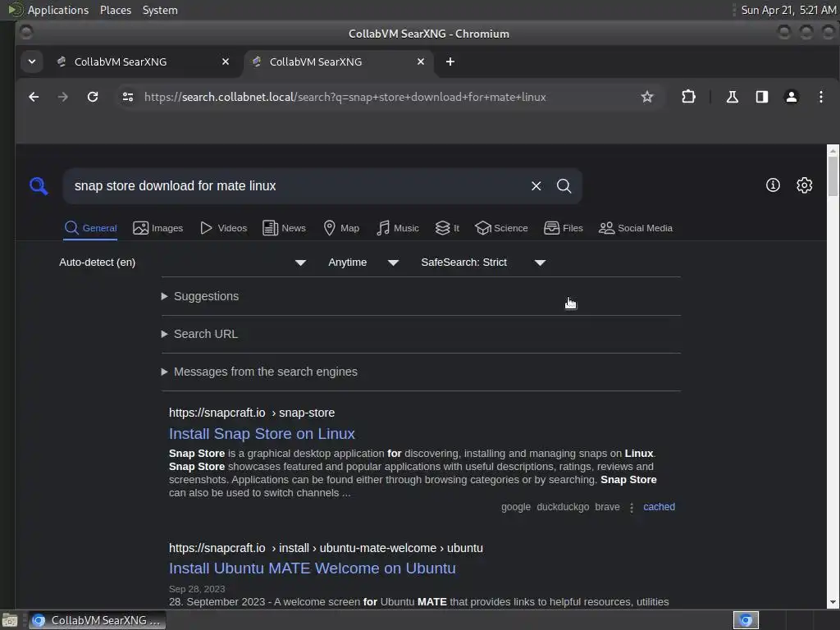Click the SearXNG blue magnifier logo
840x630 pixels.
(39, 186)
